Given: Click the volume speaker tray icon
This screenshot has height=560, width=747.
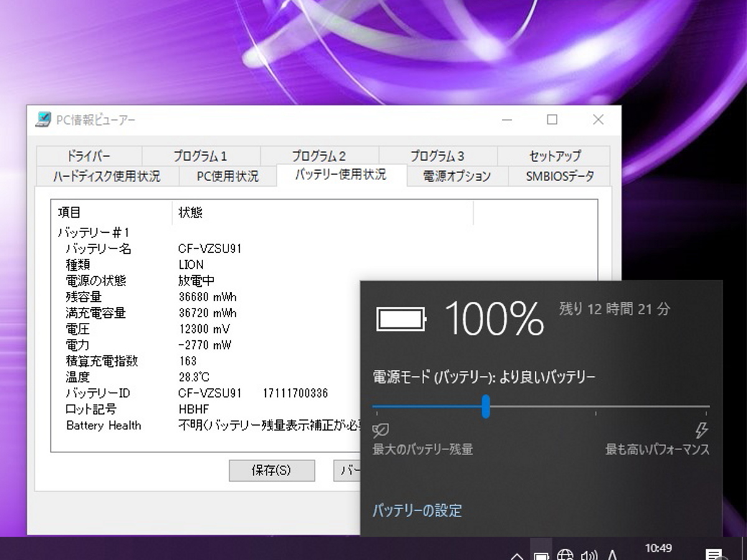Looking at the screenshot, I should (588, 554).
